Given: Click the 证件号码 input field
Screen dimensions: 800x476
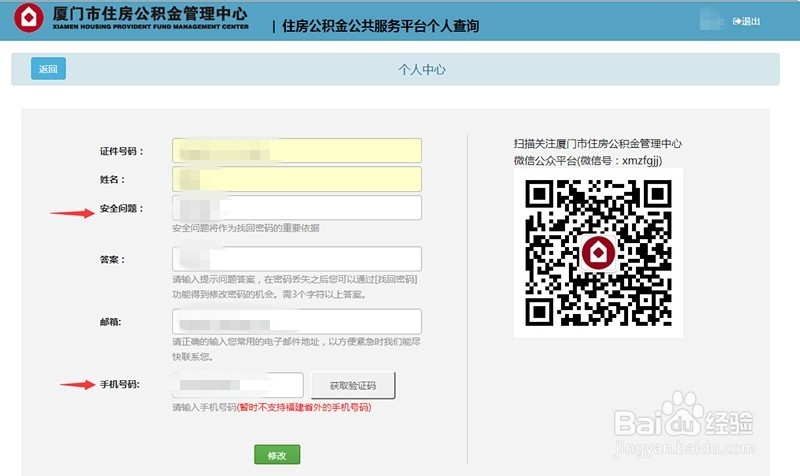Looking at the screenshot, I should click(297, 151).
